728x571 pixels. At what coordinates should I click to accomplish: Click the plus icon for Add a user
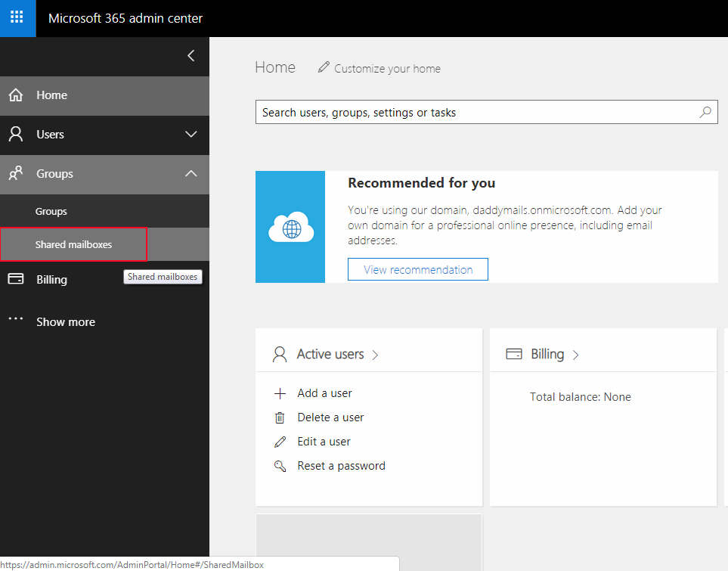(280, 393)
